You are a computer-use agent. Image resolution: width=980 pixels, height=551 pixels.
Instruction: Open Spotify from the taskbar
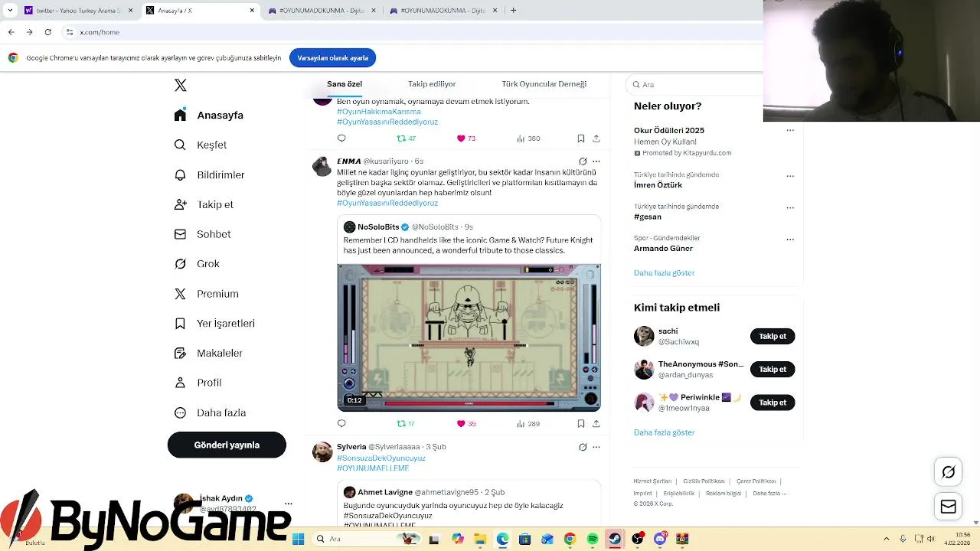[592, 539]
